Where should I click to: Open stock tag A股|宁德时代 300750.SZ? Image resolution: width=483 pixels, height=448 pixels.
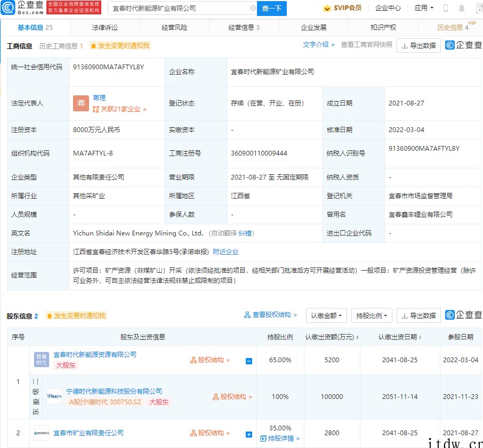point(105,402)
